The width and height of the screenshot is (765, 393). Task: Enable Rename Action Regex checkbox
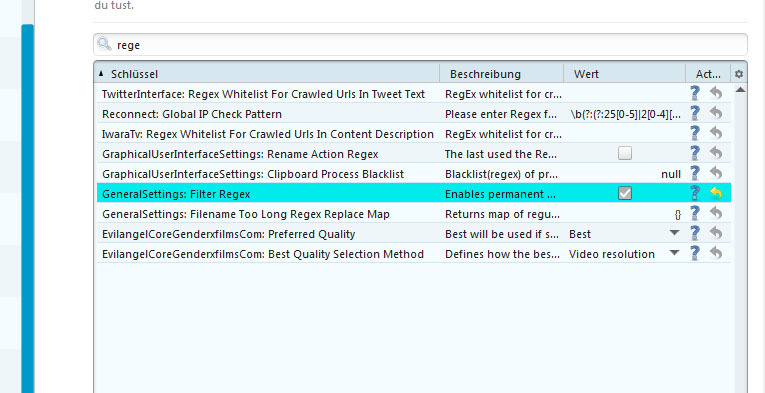624,154
